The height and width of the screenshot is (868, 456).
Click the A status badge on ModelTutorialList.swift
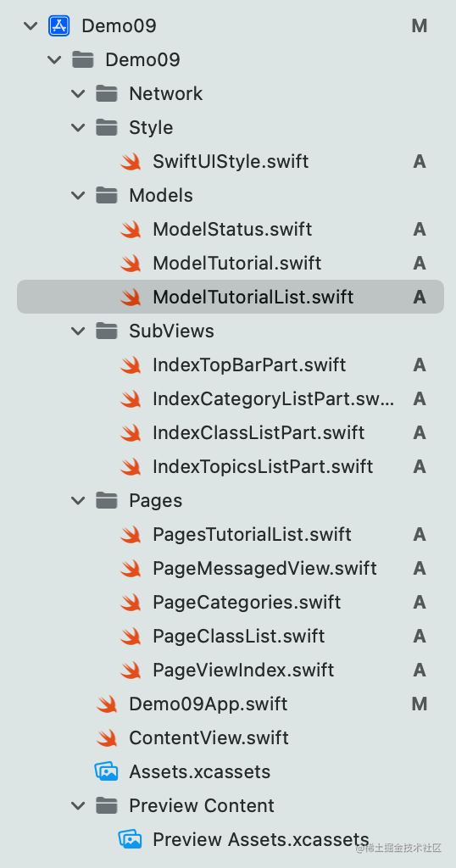tap(420, 298)
